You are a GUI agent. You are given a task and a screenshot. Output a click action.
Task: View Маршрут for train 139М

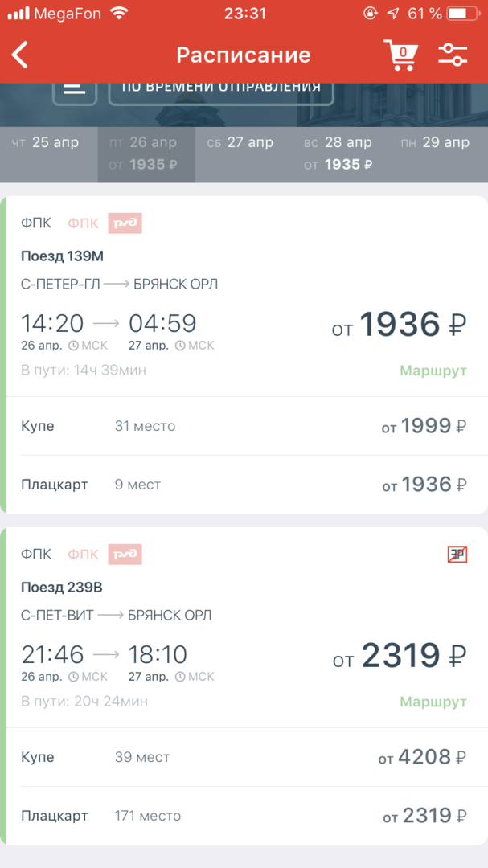(433, 371)
